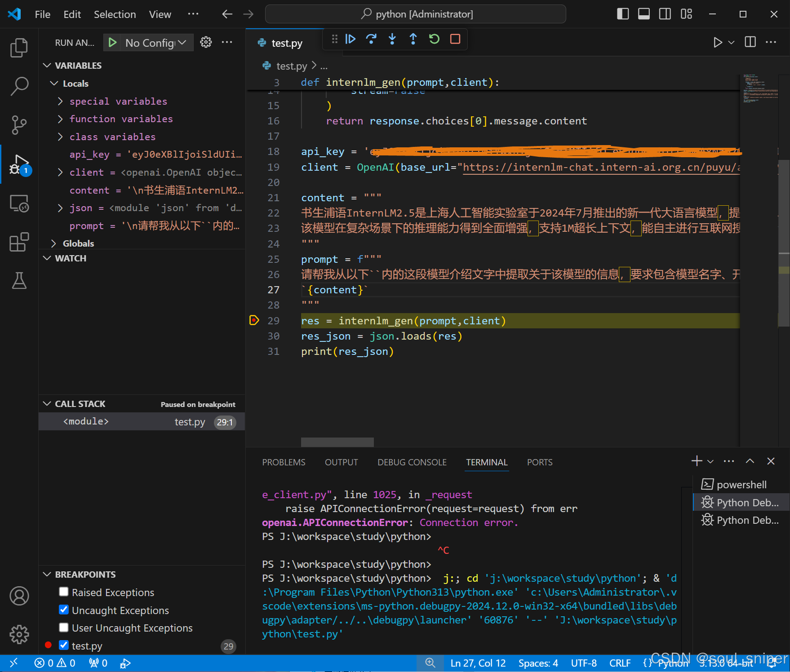Click Step Over in the debug toolbar
This screenshot has width=790, height=672.
pos(371,39)
